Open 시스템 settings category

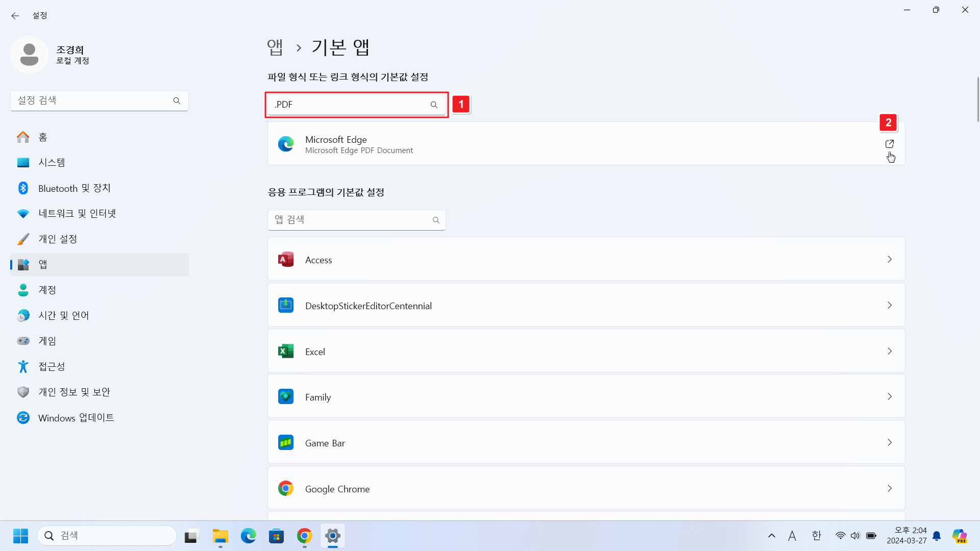(x=100, y=162)
